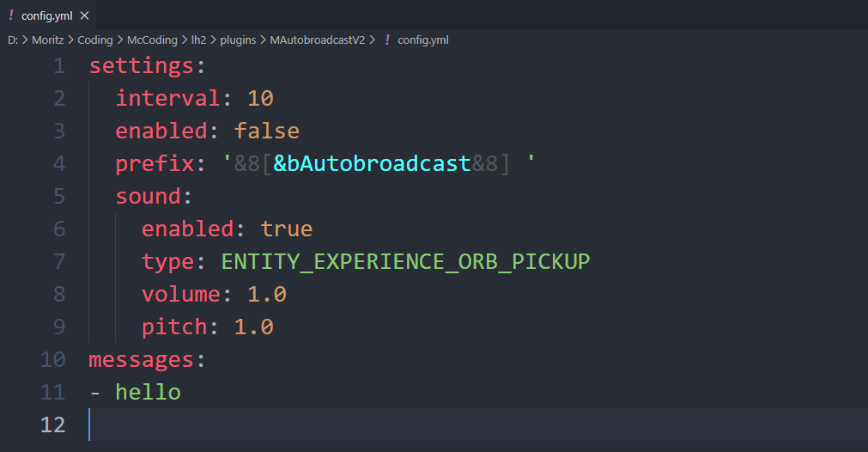Click the 'true' value on line 6

(286, 229)
